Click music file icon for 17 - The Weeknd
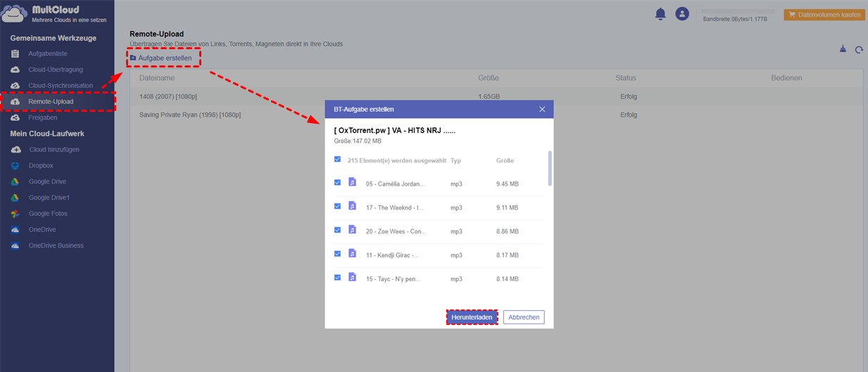This screenshot has height=372, width=868. 352,206
